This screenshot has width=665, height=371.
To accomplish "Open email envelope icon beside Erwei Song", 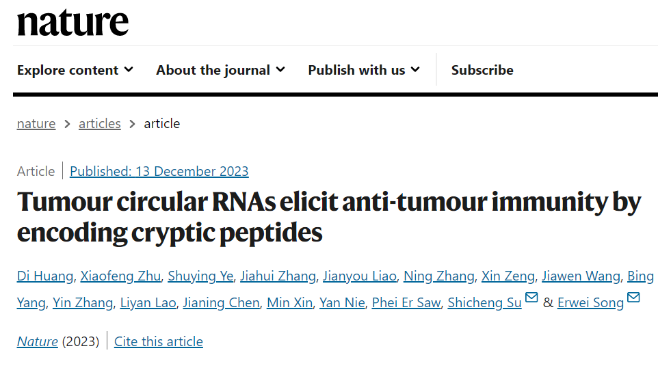I will 633,297.
